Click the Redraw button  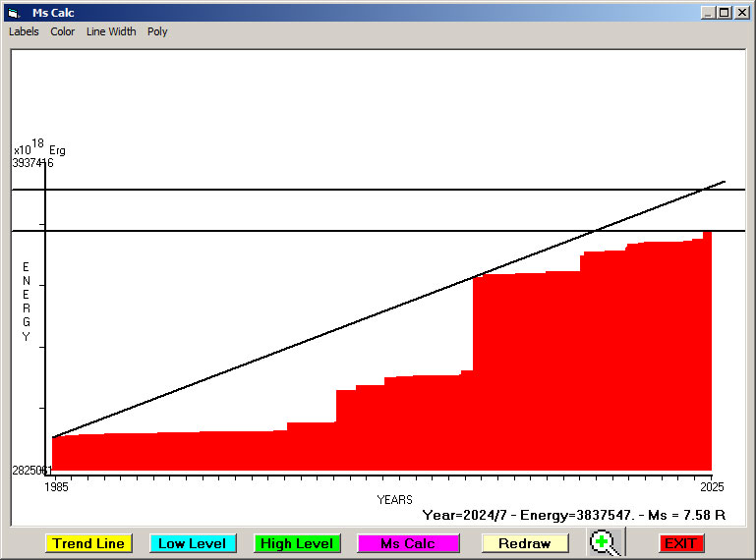click(524, 543)
